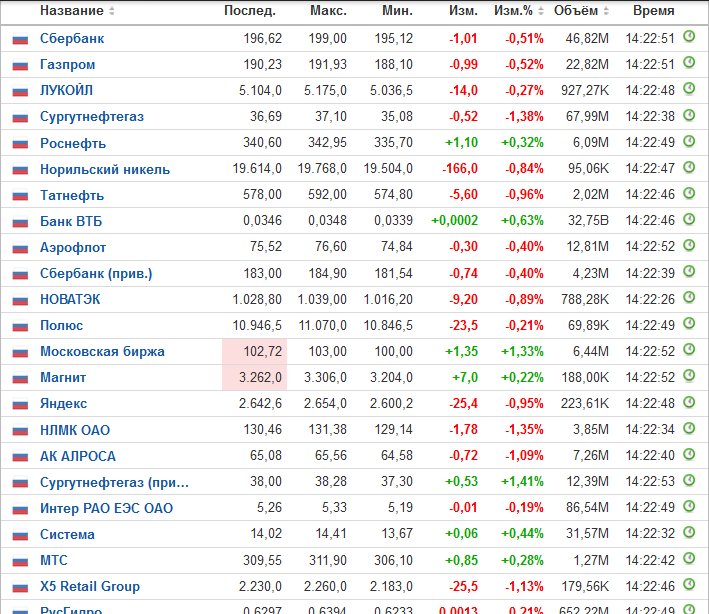This screenshot has height=614, width=709.
Task: Open the Сургутнефтегаз ordinary share link
Action: point(92,117)
